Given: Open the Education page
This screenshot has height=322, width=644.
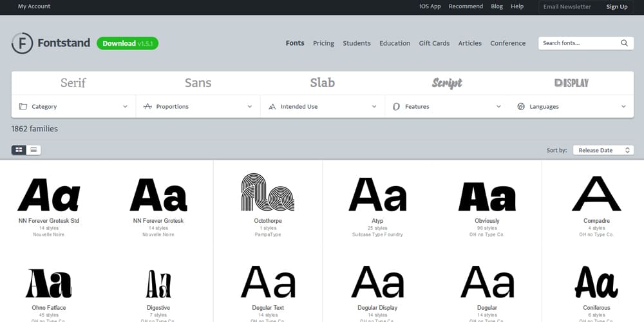Looking at the screenshot, I should (x=395, y=43).
